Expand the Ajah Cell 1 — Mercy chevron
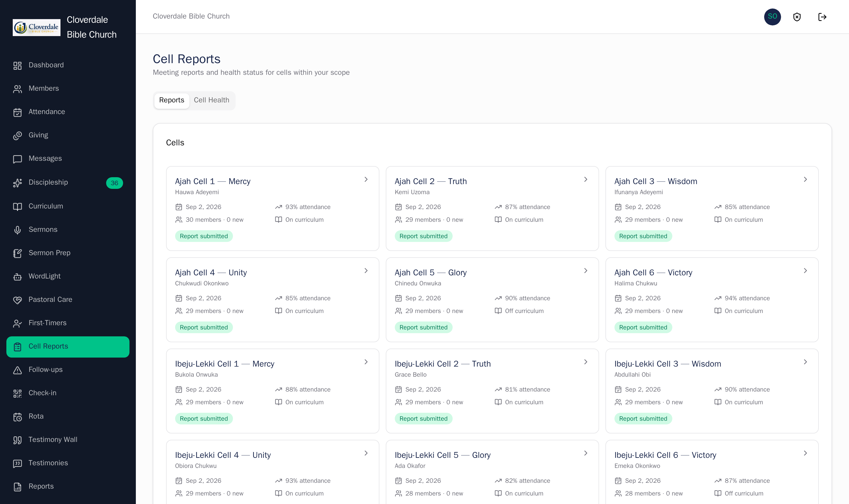This screenshot has width=849, height=504. click(366, 179)
